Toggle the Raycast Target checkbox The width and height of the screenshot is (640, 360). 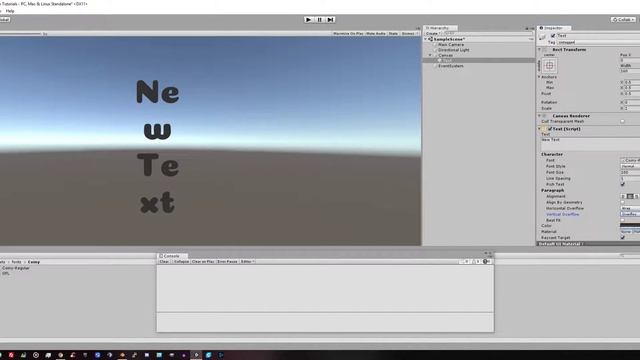pos(623,238)
